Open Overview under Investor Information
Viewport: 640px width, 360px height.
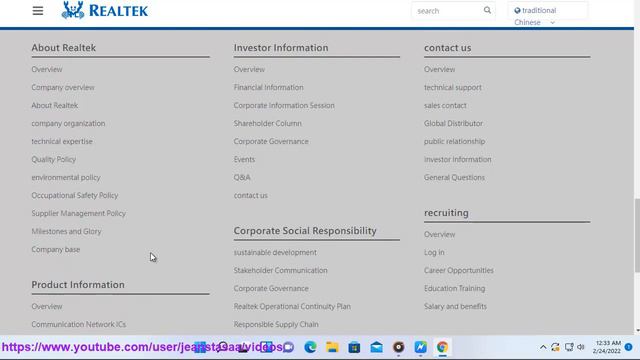[x=249, y=69]
